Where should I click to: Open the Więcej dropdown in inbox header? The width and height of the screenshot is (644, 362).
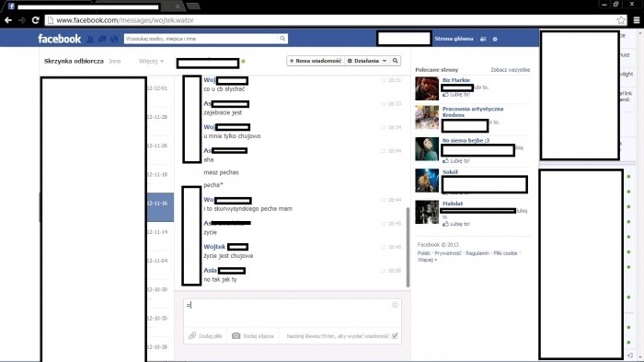[x=151, y=62]
